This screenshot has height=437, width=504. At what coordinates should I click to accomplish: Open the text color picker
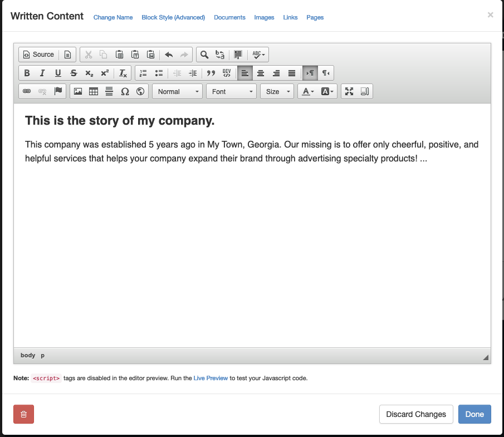coord(308,92)
